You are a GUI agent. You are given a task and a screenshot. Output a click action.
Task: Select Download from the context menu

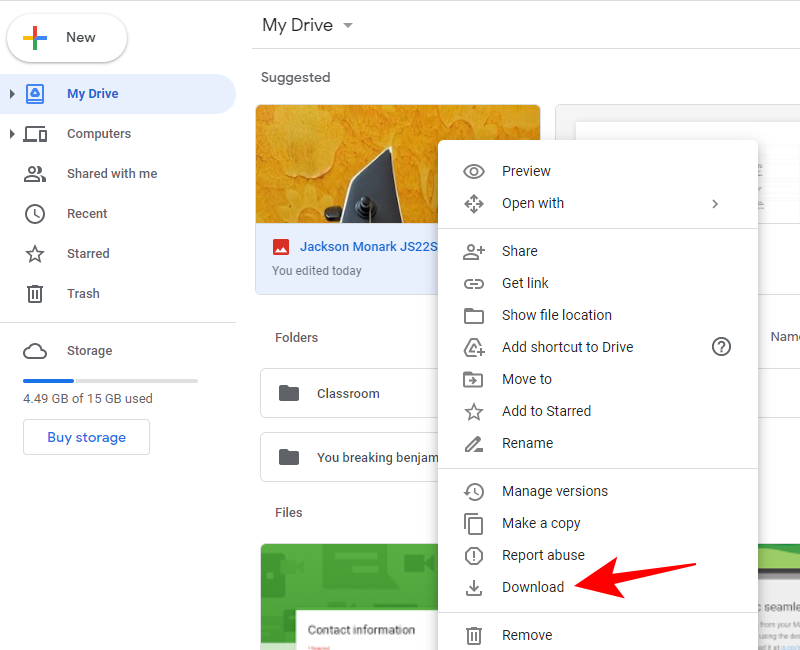tap(532, 587)
